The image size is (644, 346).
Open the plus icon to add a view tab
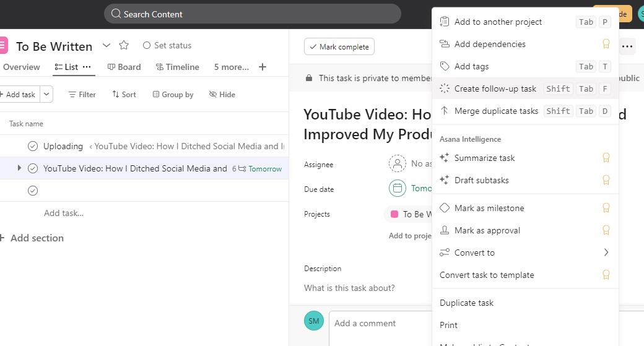[x=263, y=67]
